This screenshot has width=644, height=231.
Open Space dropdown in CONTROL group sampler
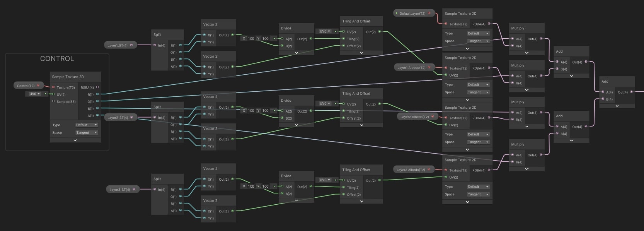tap(87, 133)
